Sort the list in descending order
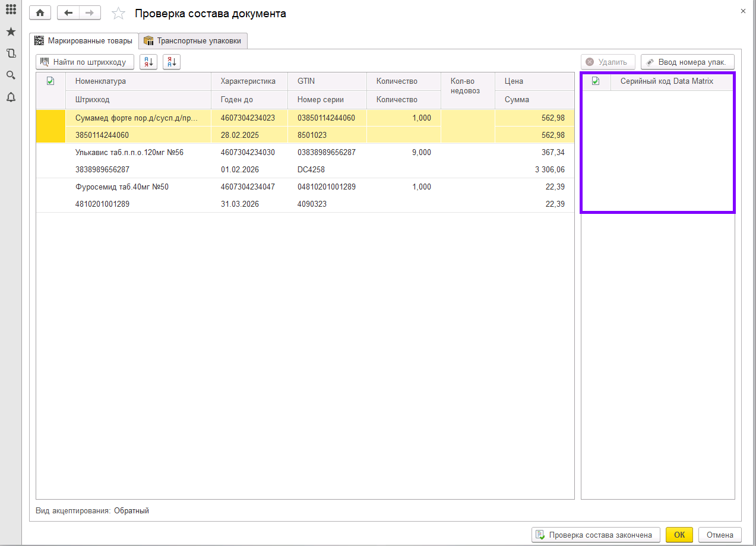 pyautogui.click(x=171, y=62)
